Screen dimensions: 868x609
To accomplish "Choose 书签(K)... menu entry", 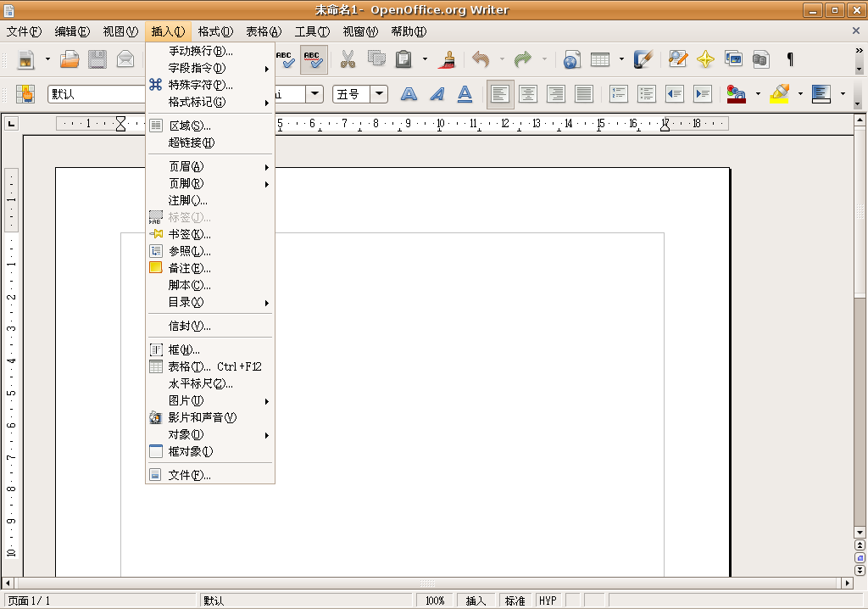I will pyautogui.click(x=210, y=234).
